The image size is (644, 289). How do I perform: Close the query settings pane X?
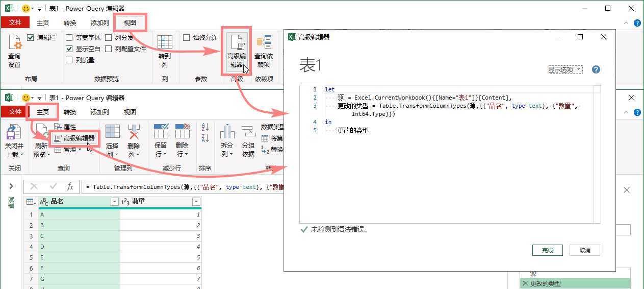tap(627, 190)
